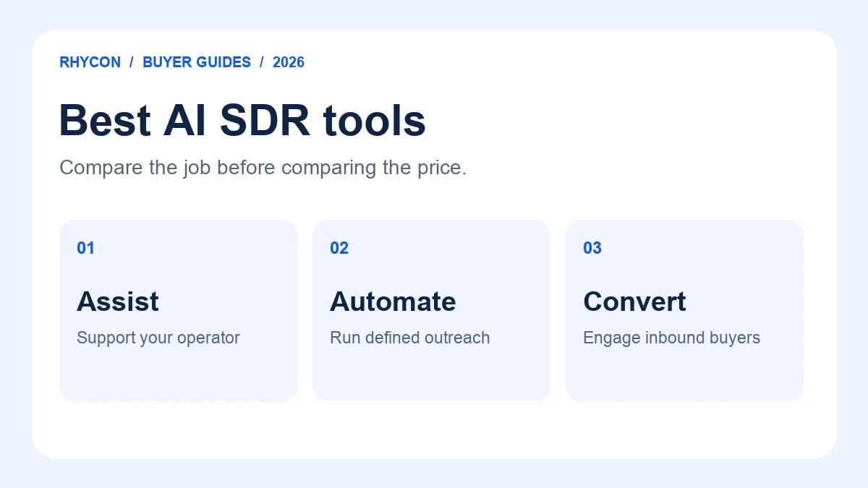Click 'Run defined outreach' text
The width and height of the screenshot is (868, 488).
click(x=410, y=338)
